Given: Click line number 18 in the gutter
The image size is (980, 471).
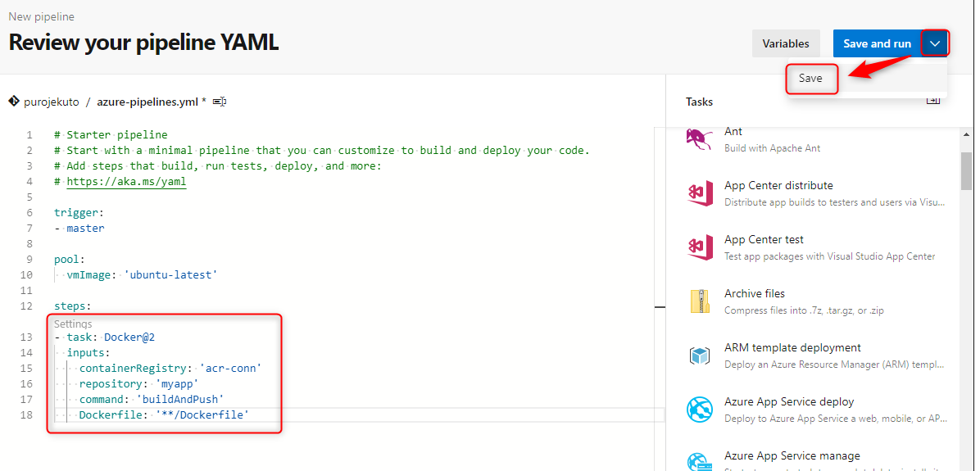Looking at the screenshot, I should coord(26,414).
